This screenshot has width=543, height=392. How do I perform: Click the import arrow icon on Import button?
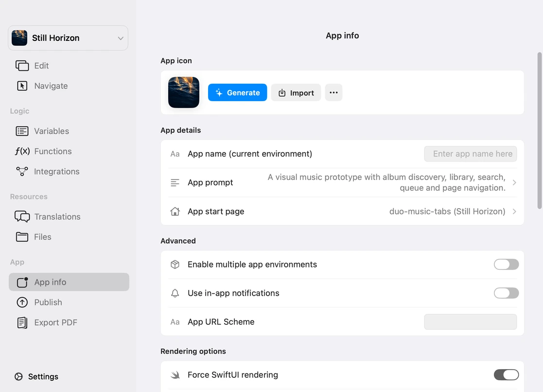tap(282, 92)
